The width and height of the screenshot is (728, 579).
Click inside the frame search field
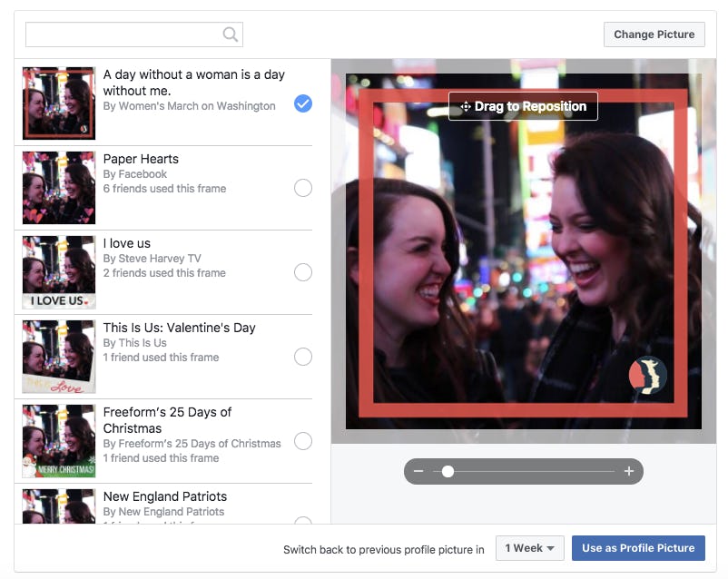[x=127, y=34]
